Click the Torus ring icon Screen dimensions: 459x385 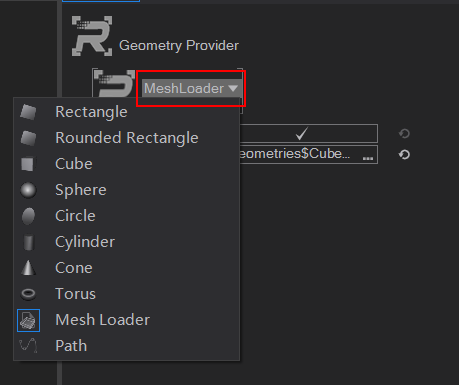pos(28,294)
